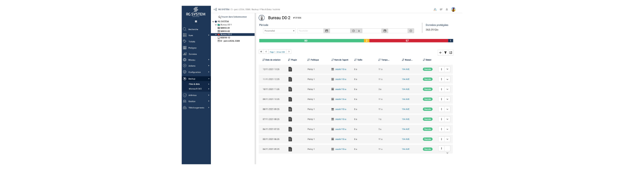Select WIN10-01 in the tree
This screenshot has width=644, height=170.
pyautogui.click(x=225, y=28)
